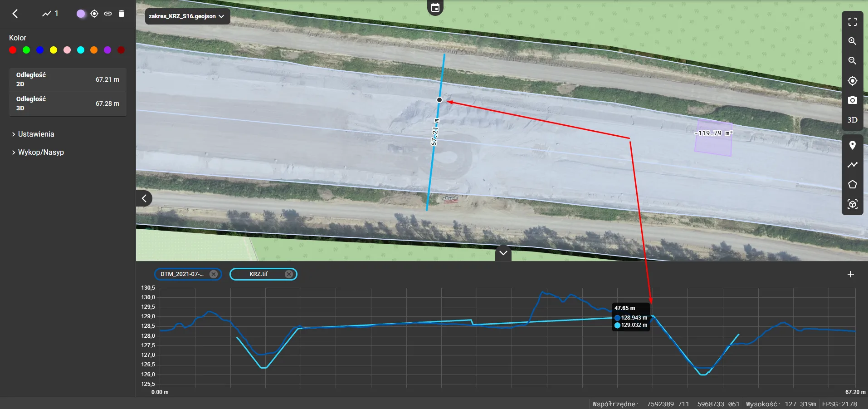Delete the measurement with trash icon
The image size is (868, 409).
pos(121,14)
